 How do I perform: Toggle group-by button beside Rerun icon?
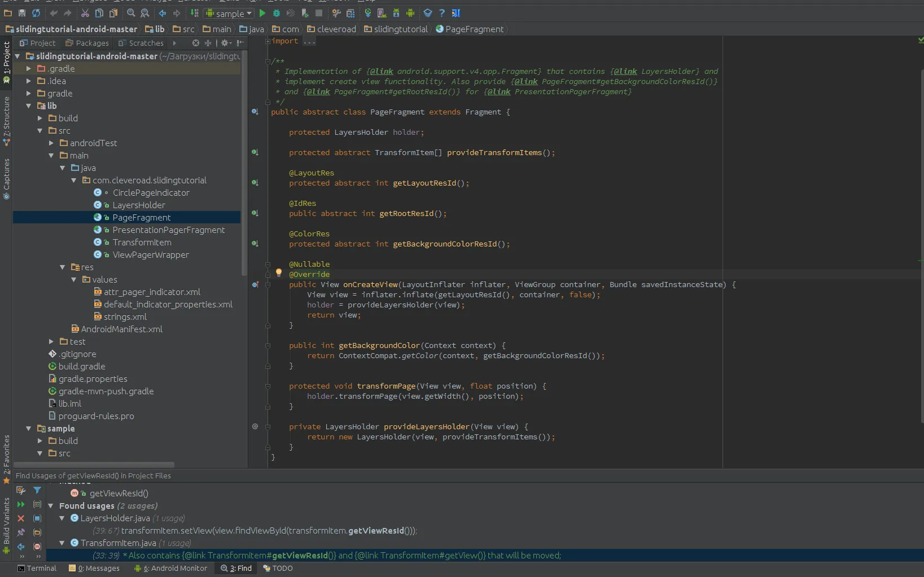point(37,504)
